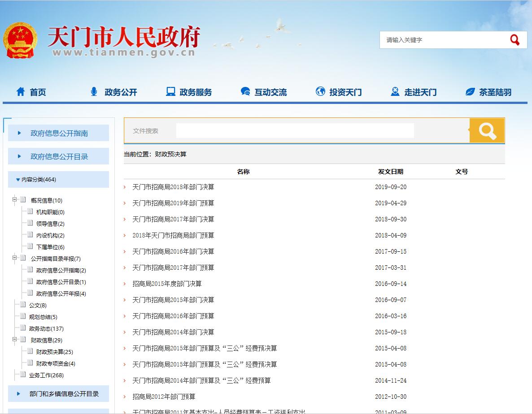
Task: Collapse the 财政信息 tree node
Action: [14, 340]
